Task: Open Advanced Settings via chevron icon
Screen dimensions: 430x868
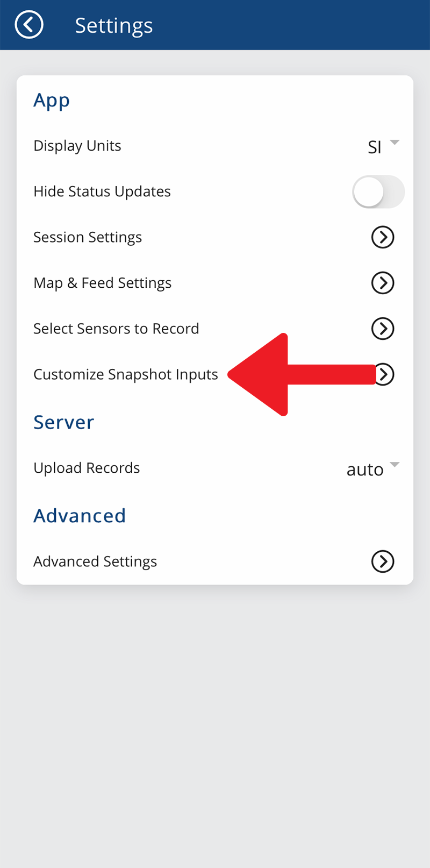Action: [x=383, y=561]
